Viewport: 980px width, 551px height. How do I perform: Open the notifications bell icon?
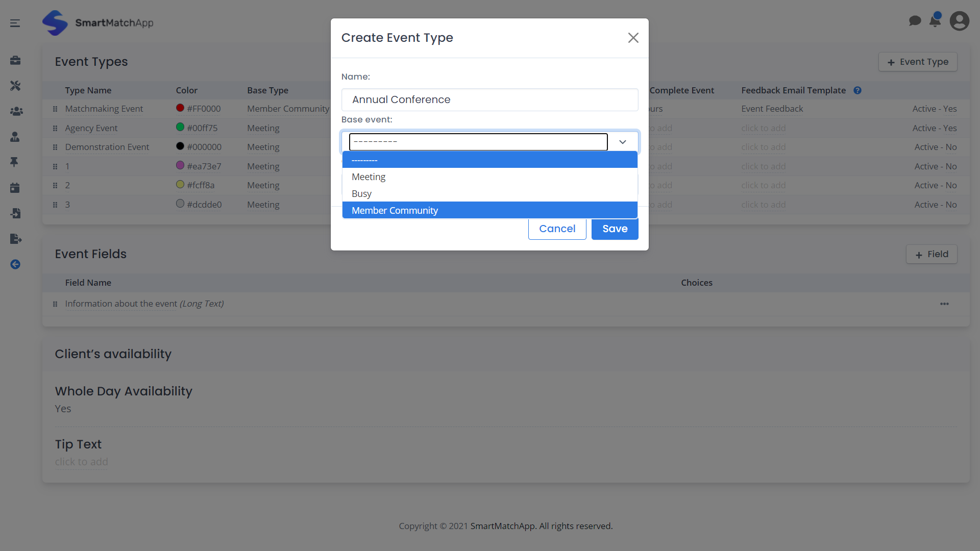pyautogui.click(x=935, y=21)
